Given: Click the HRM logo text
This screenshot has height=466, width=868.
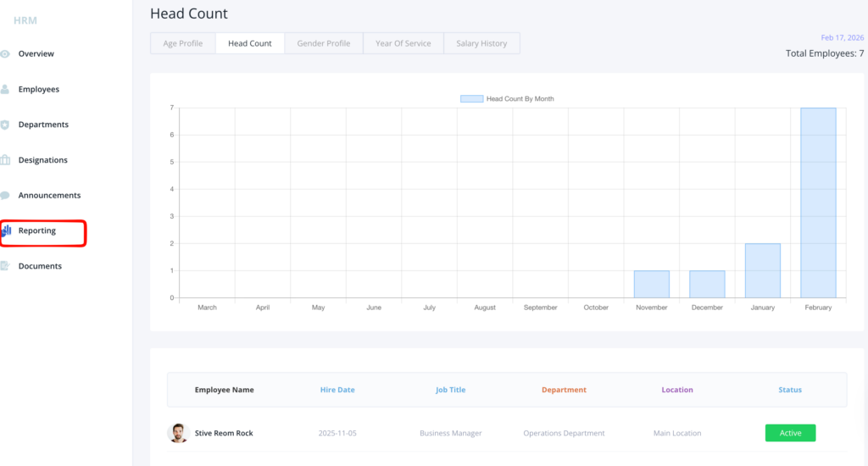Looking at the screenshot, I should coord(25,20).
